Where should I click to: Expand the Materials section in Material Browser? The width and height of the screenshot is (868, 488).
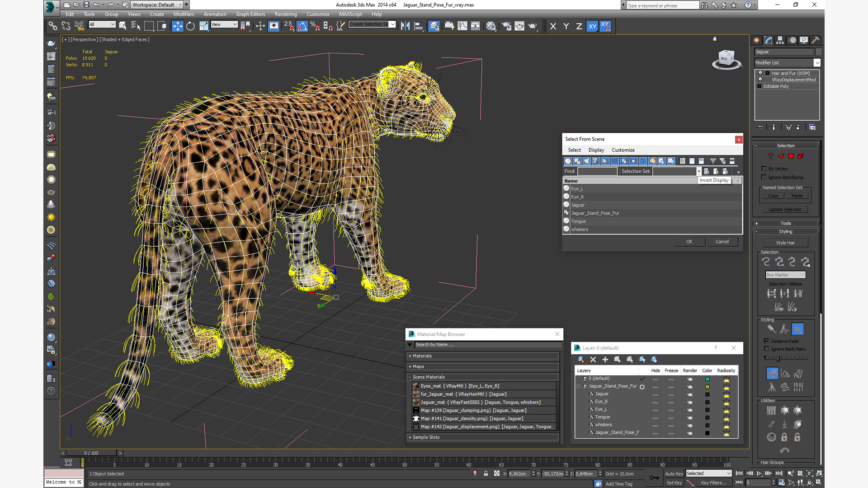(483, 356)
